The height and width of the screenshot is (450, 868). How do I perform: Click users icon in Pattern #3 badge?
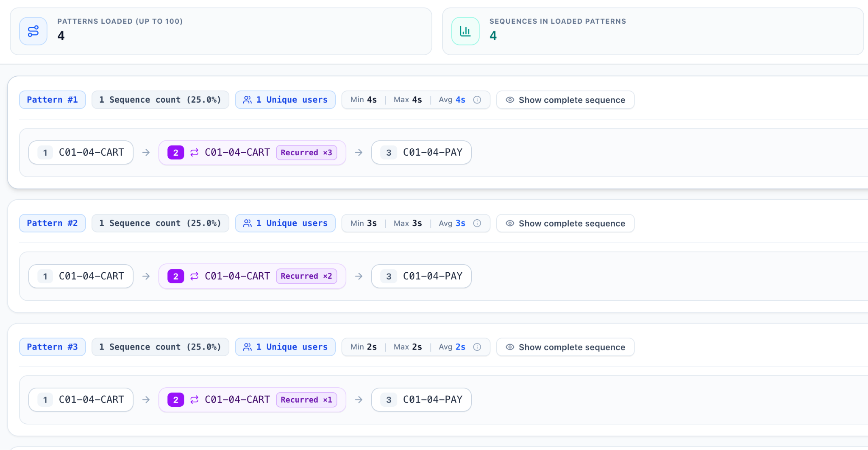[248, 347]
